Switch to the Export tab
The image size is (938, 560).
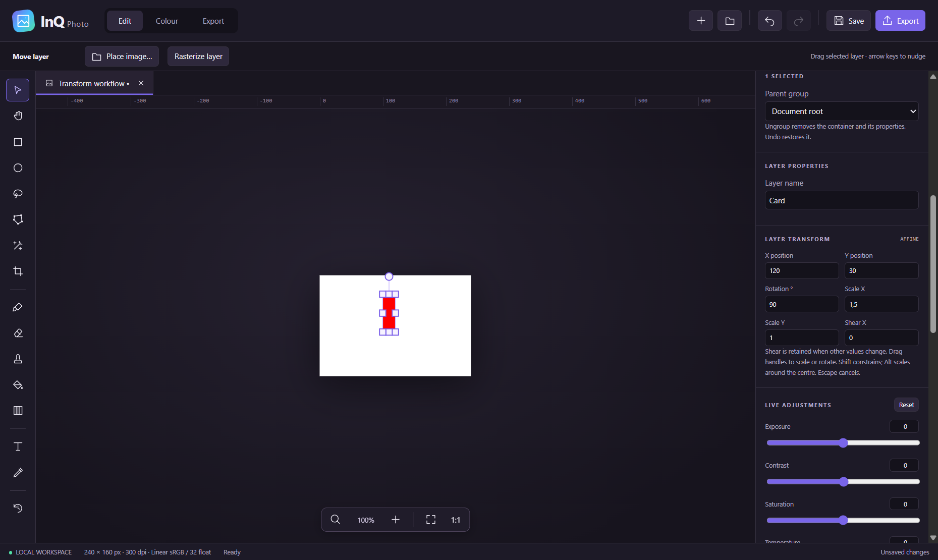coord(213,21)
